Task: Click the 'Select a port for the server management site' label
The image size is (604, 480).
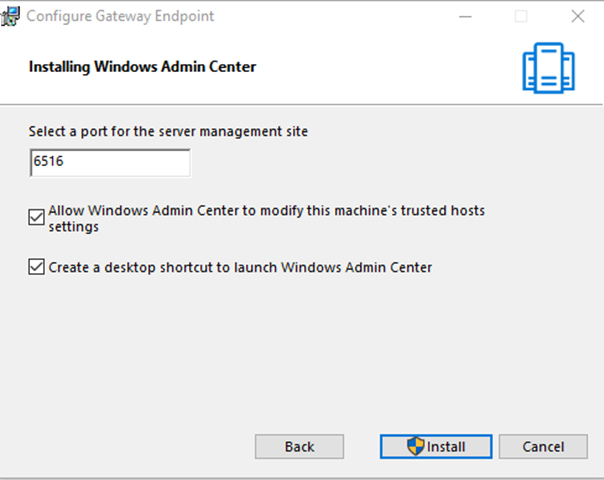Action: pos(168,131)
